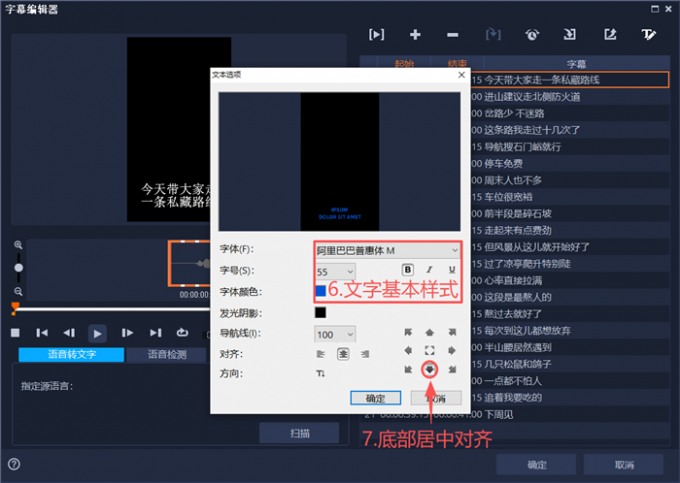Open help question mark icon
Screen dimensions: 680x483
click(x=14, y=464)
